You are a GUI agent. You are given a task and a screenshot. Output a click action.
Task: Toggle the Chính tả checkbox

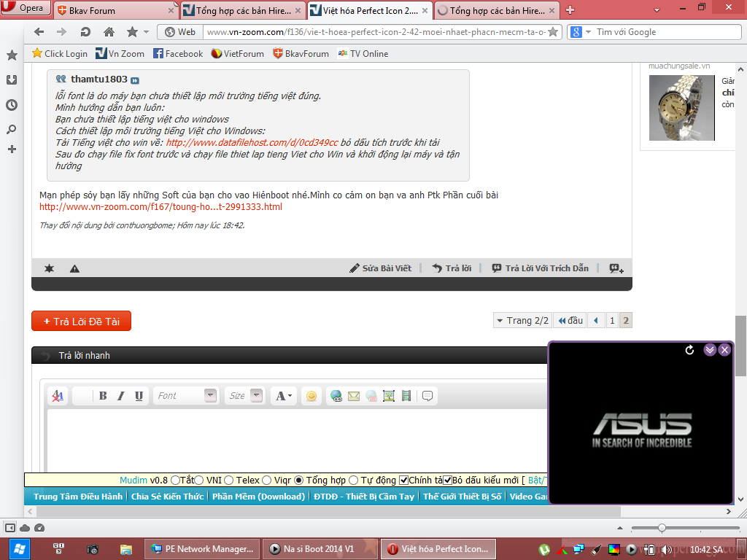[403, 480]
